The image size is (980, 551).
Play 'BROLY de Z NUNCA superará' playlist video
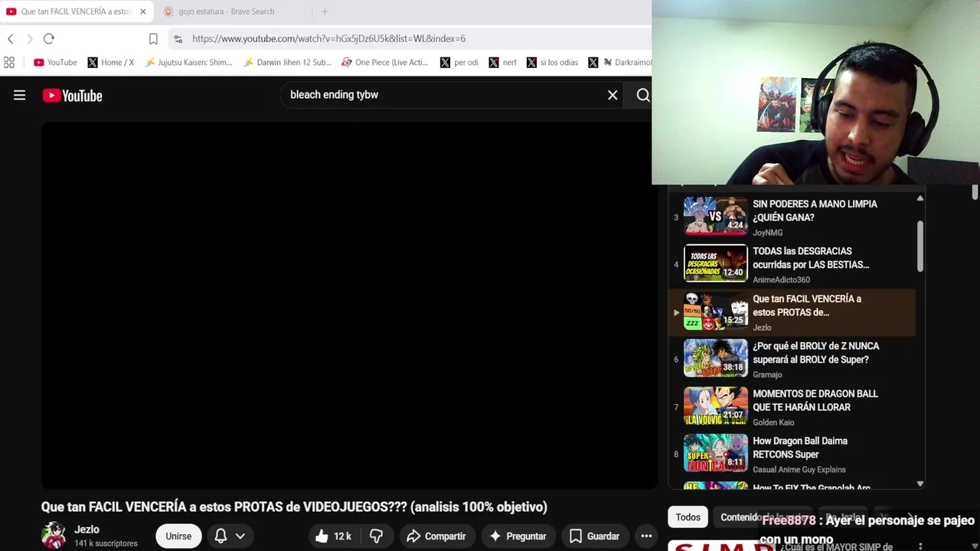[x=792, y=359]
